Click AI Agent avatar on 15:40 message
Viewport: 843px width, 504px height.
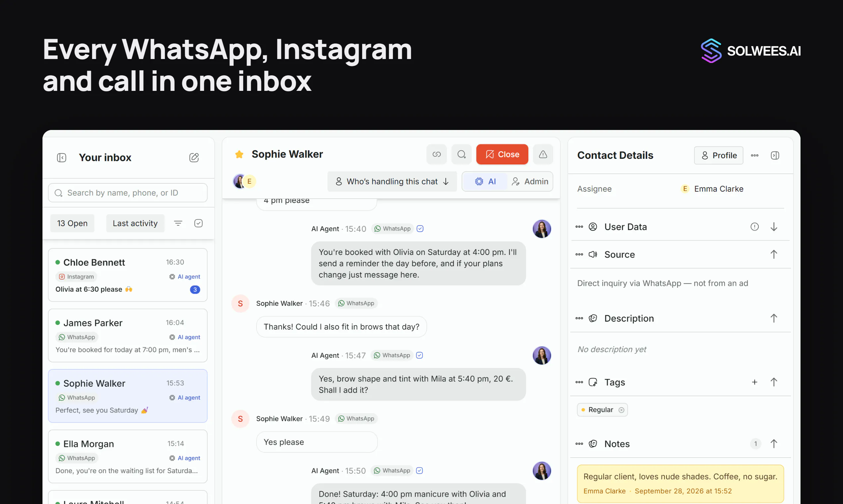click(542, 229)
